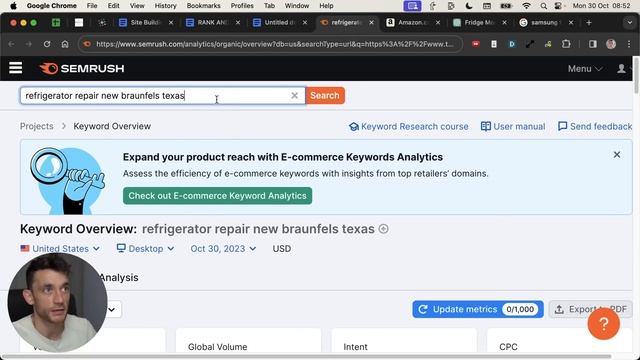Open the Oct 30, 2023 date dropdown
The width and height of the screenshot is (640, 360).
click(x=223, y=249)
